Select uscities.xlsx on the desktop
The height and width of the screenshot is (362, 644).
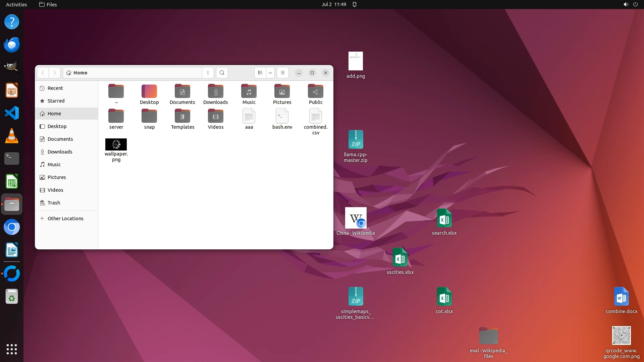pyautogui.click(x=400, y=259)
